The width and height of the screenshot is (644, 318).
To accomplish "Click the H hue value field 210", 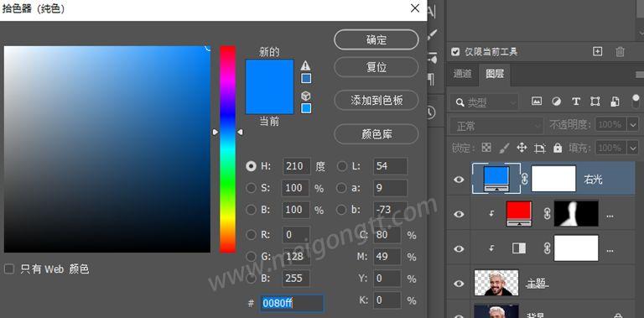I will click(297, 166).
